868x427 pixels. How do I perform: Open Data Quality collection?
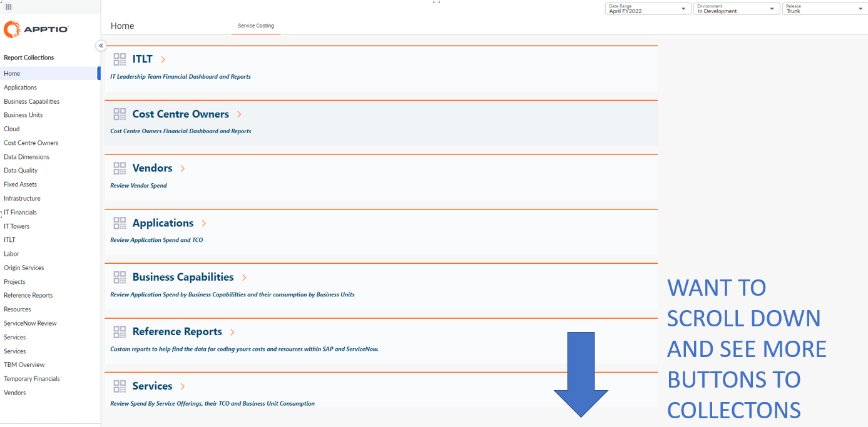click(x=21, y=170)
